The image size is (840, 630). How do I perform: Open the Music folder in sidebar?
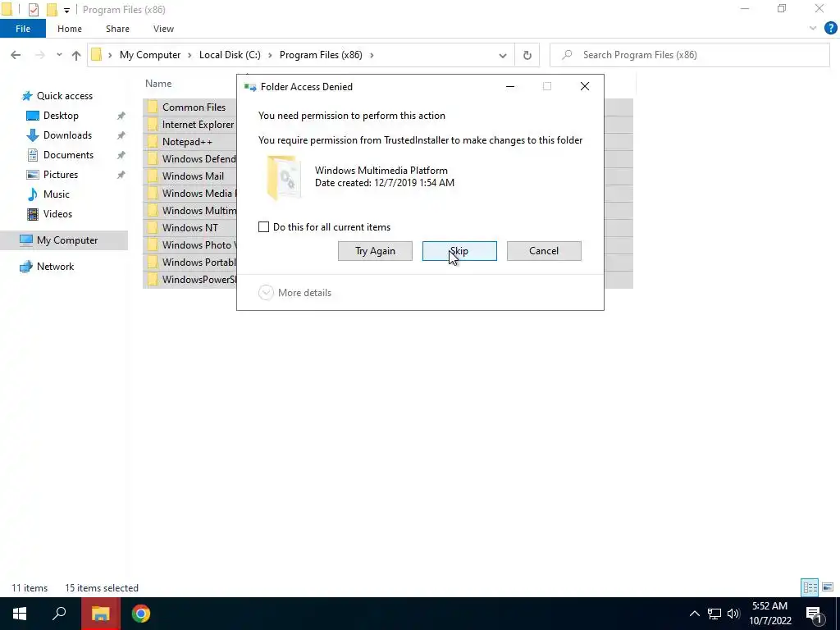pos(57,194)
